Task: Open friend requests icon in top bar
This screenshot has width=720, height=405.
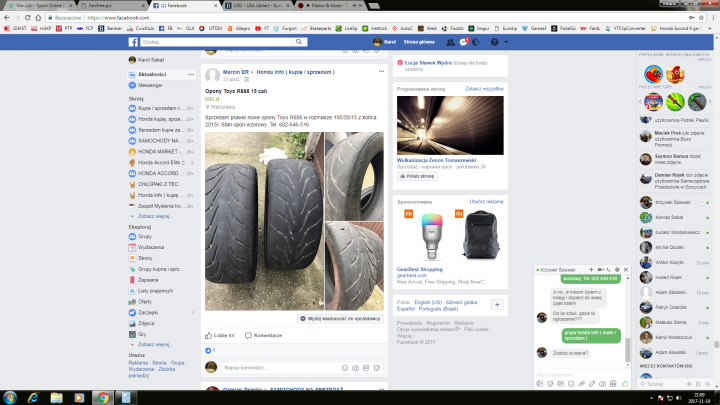Action: point(450,42)
